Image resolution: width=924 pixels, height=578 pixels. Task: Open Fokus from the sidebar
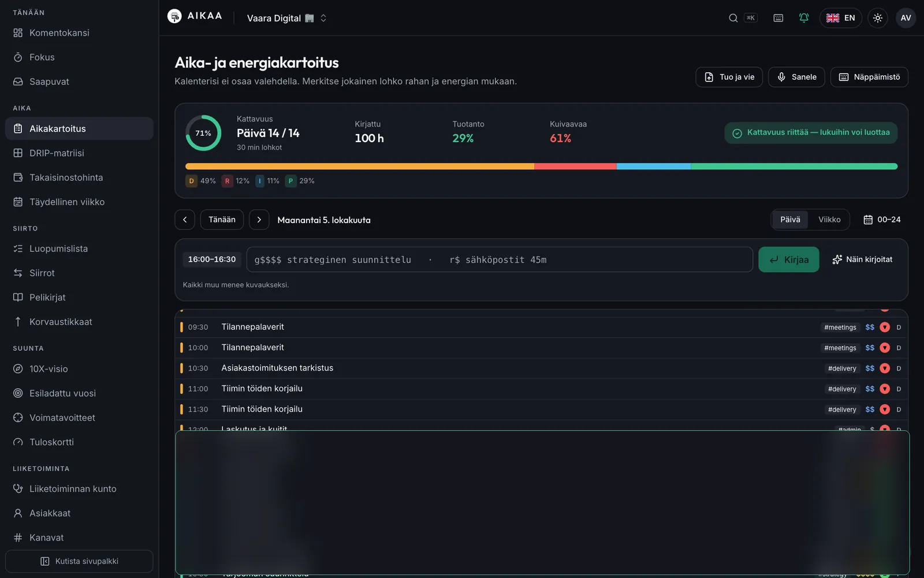(x=79, y=57)
